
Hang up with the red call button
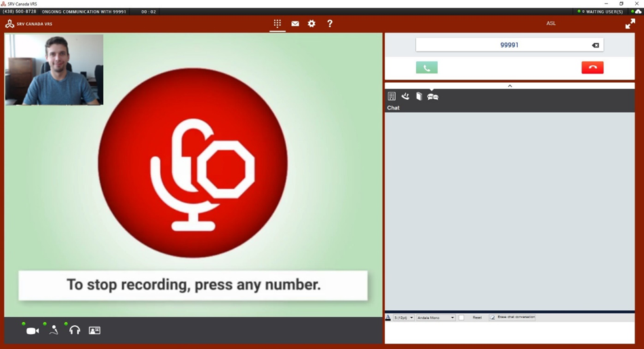pyautogui.click(x=592, y=67)
